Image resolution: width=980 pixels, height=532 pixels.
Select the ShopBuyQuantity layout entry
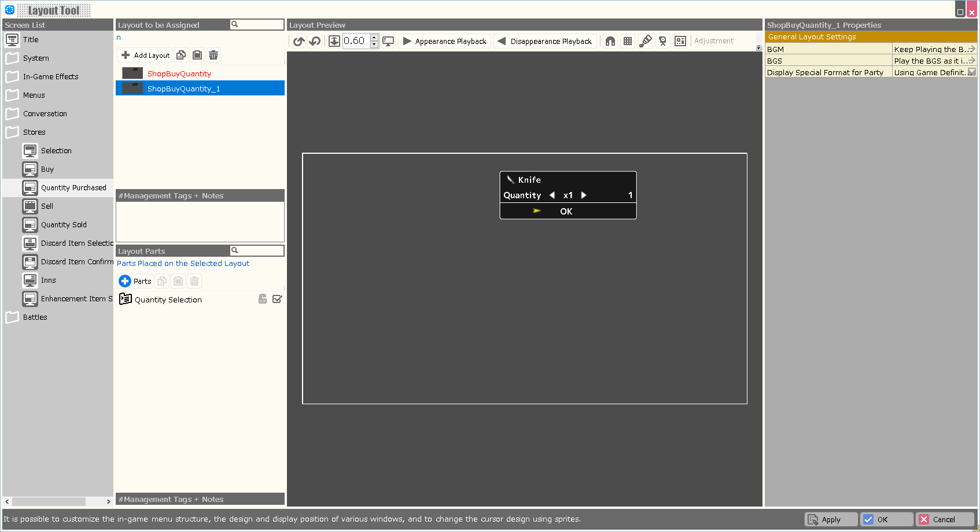pyautogui.click(x=179, y=73)
